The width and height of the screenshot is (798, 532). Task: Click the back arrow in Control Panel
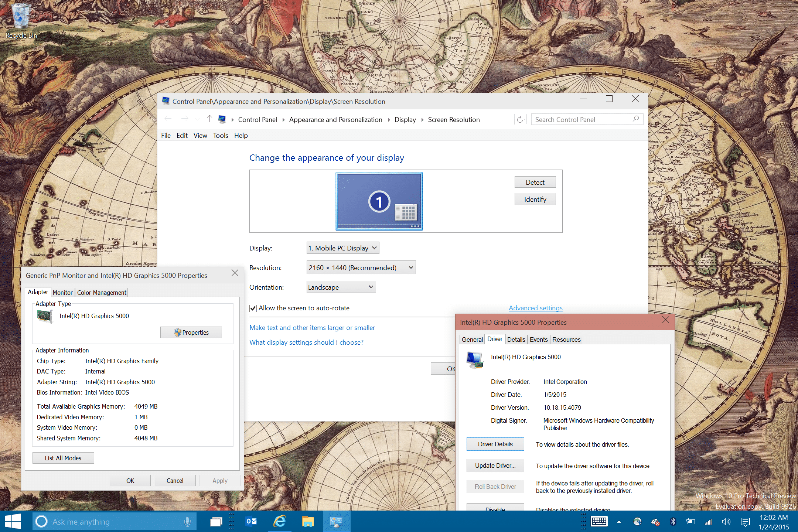pos(168,119)
